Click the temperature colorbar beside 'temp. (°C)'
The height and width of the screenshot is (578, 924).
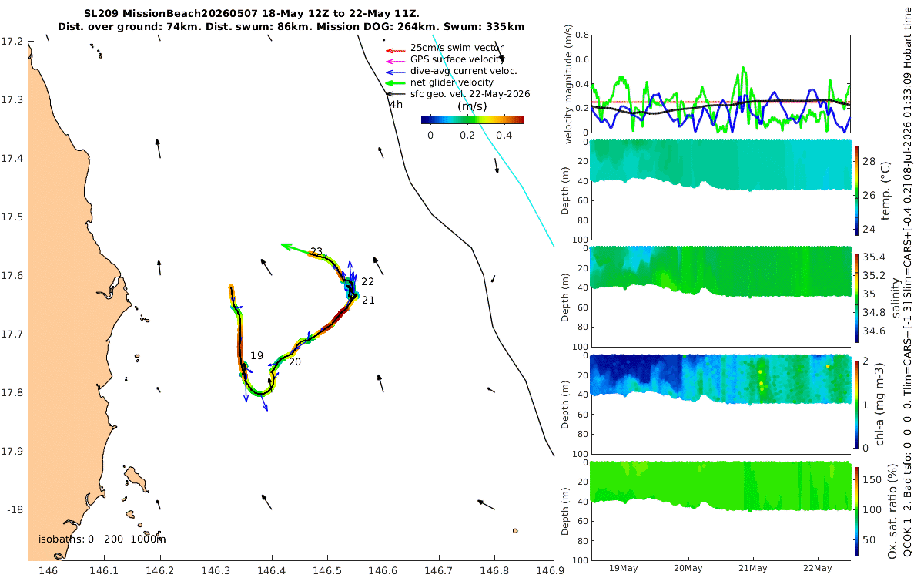(x=856, y=190)
